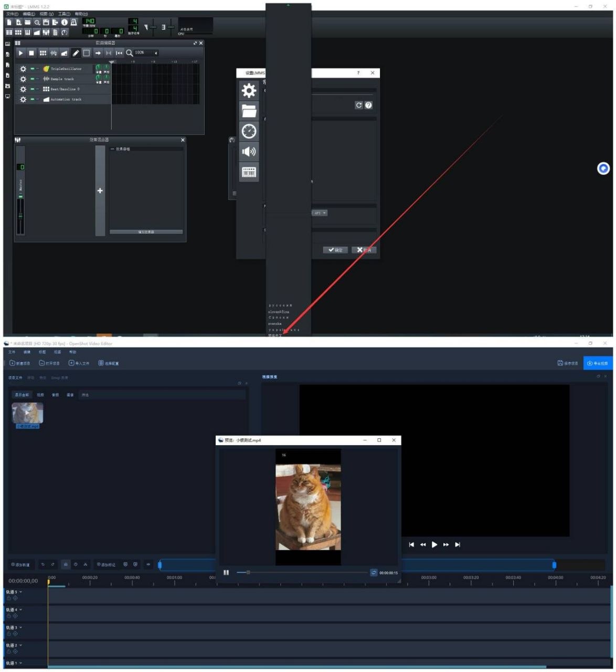Viewport: 616px width, 672px height.
Task: Open audio speaker section in LMMS settings
Action: click(x=249, y=152)
